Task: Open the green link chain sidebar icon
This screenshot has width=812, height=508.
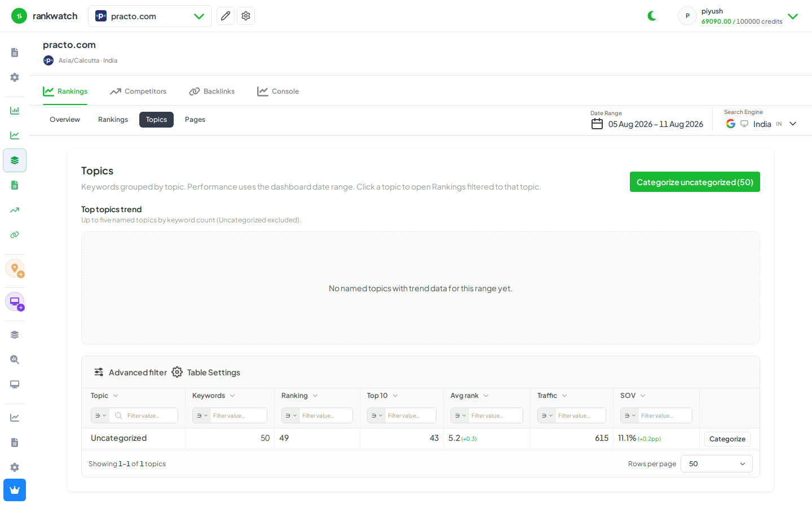Action: pyautogui.click(x=15, y=235)
